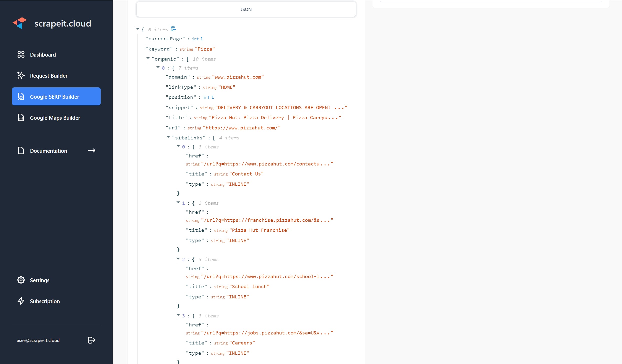Click the "4 items" sitelinks count
This screenshot has height=364, width=622.
[x=229, y=138]
